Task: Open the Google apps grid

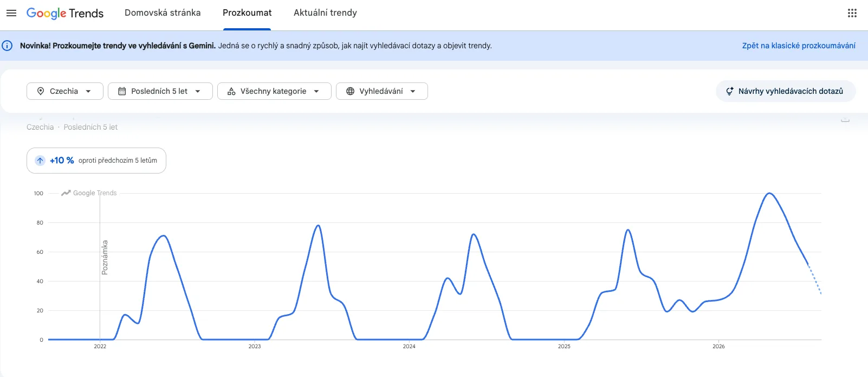Action: point(852,13)
